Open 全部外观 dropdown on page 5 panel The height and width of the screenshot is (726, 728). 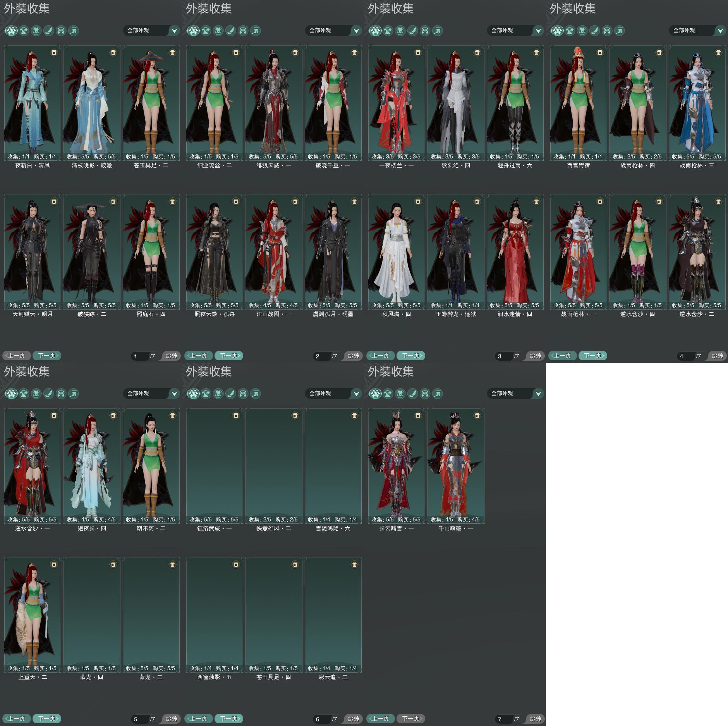pos(151,393)
